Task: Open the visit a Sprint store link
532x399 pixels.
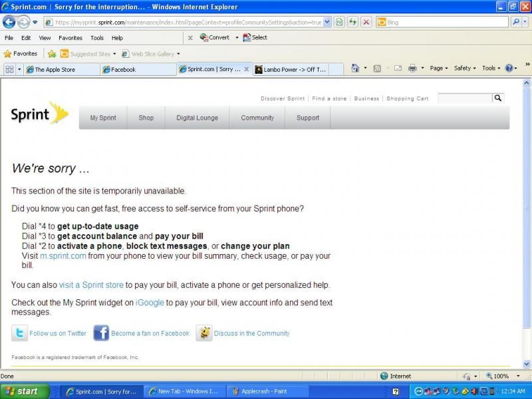Action: click(x=91, y=285)
